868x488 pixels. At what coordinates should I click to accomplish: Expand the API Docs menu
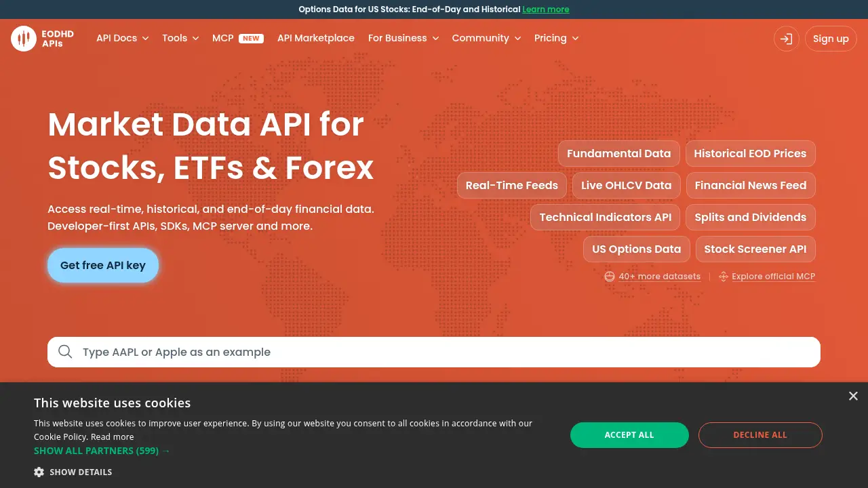(x=122, y=38)
